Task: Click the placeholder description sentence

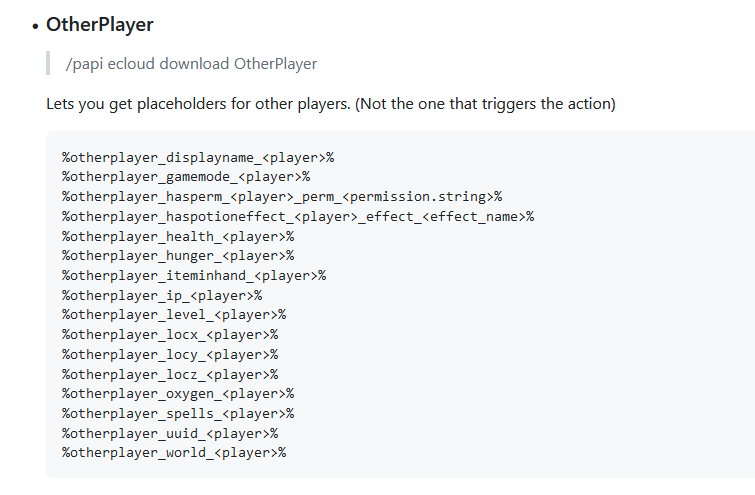Action: [x=330, y=104]
